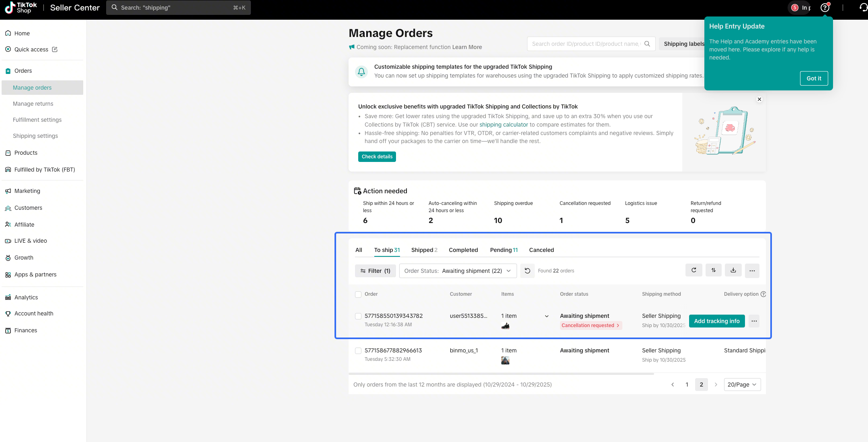The image size is (868, 442).
Task: Click the sort orders icon
Action: point(713,270)
